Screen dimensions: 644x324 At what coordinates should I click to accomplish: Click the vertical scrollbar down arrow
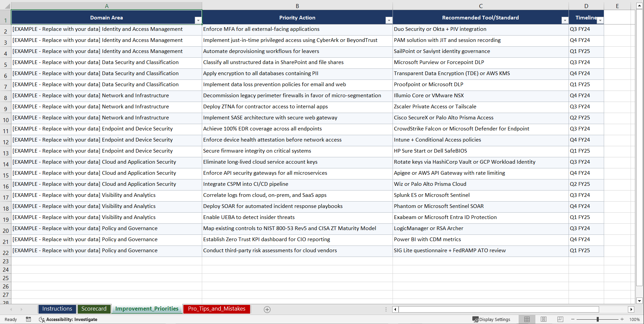pyautogui.click(x=640, y=301)
